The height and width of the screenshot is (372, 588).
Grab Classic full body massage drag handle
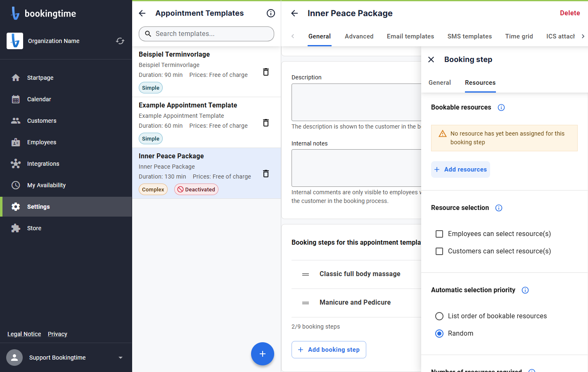(x=306, y=274)
